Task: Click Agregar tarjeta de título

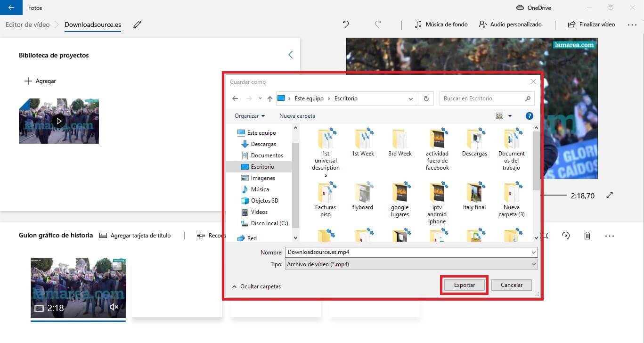Action: pyautogui.click(x=135, y=236)
